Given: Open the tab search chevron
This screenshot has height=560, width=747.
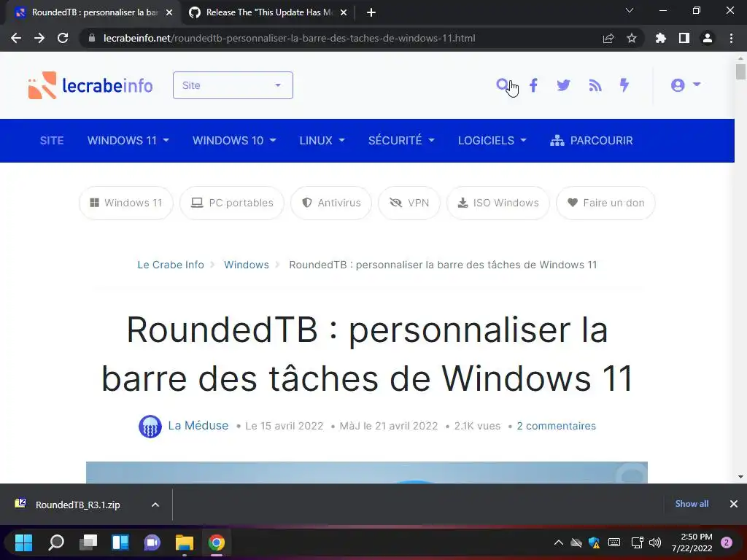Looking at the screenshot, I should pyautogui.click(x=630, y=10).
